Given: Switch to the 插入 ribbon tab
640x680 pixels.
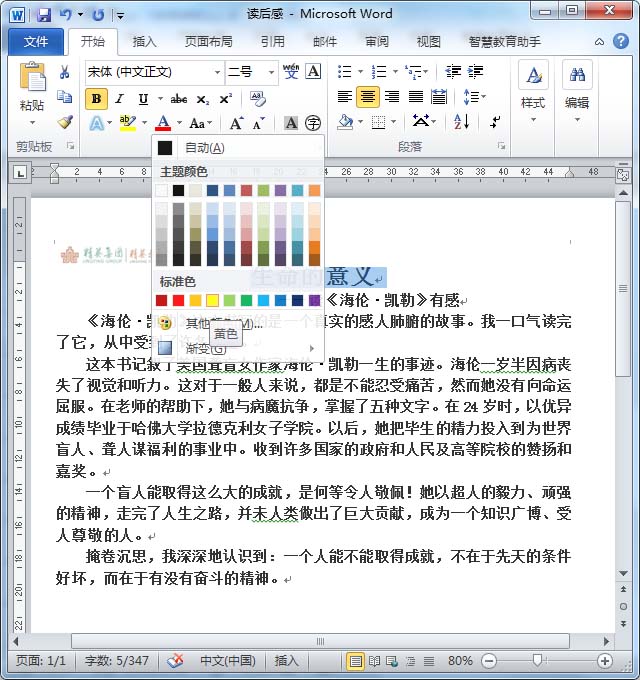Looking at the screenshot, I should [x=145, y=42].
